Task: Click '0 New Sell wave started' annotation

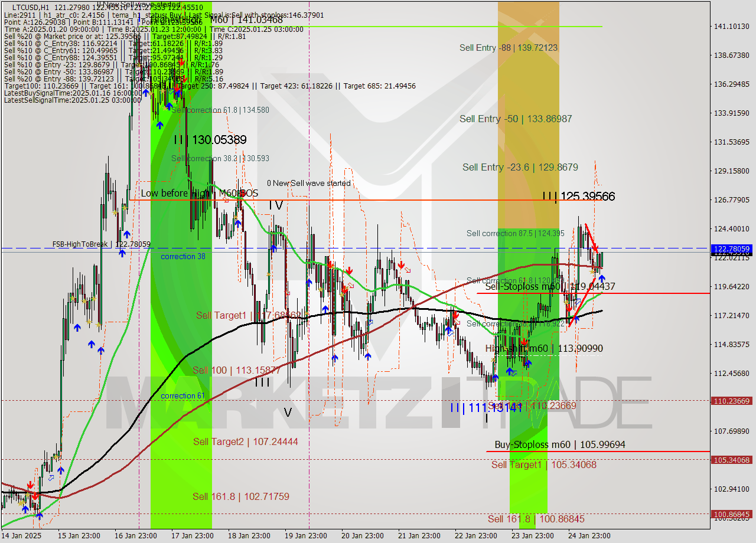Action: click(309, 183)
